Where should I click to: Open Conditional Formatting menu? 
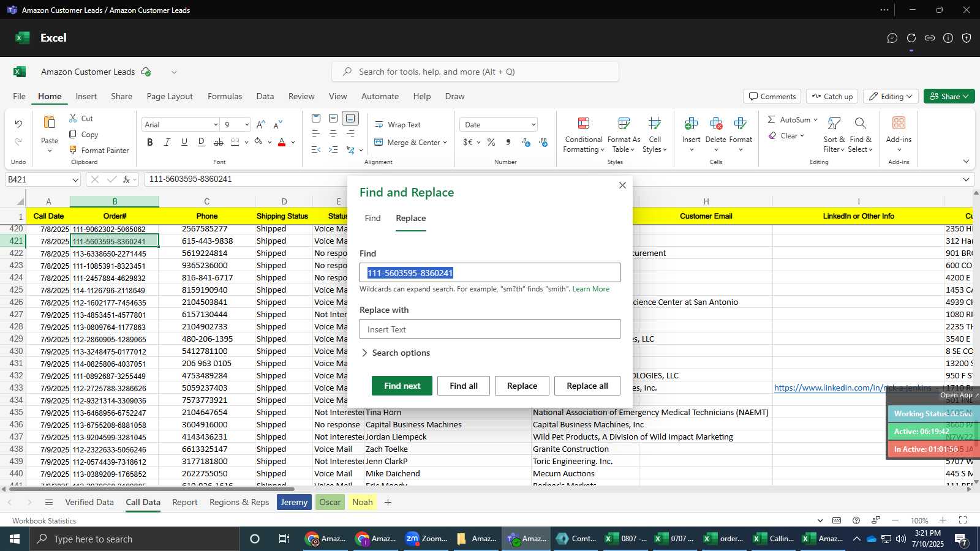tap(584, 135)
